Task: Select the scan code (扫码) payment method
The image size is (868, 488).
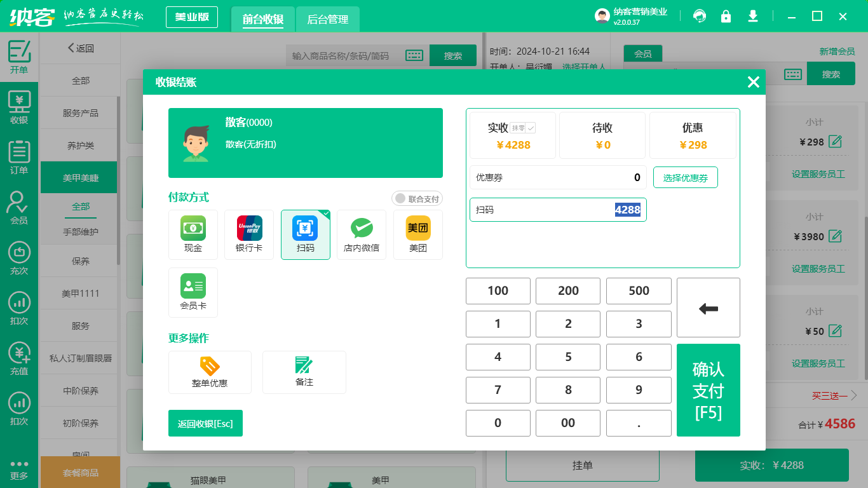Action: click(x=306, y=234)
